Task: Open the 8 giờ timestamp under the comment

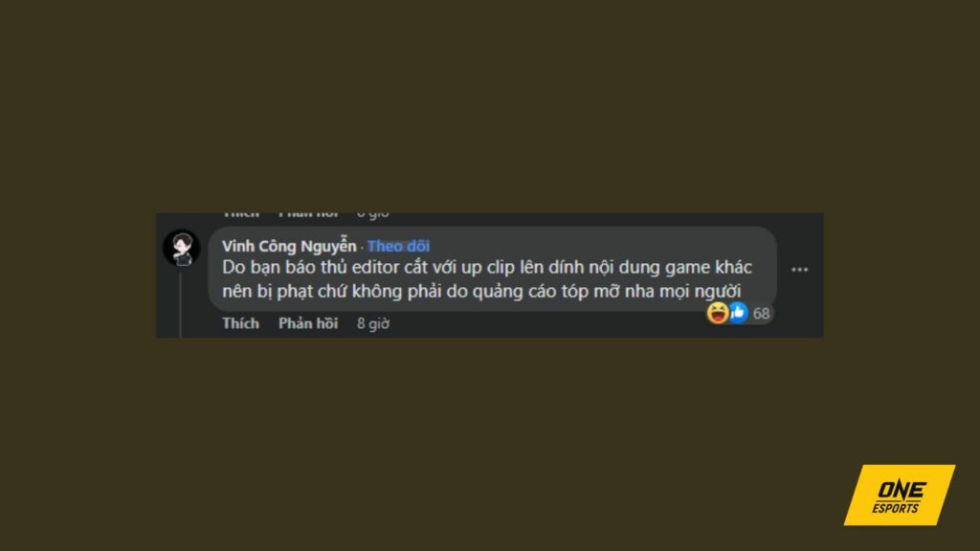Action: click(373, 323)
